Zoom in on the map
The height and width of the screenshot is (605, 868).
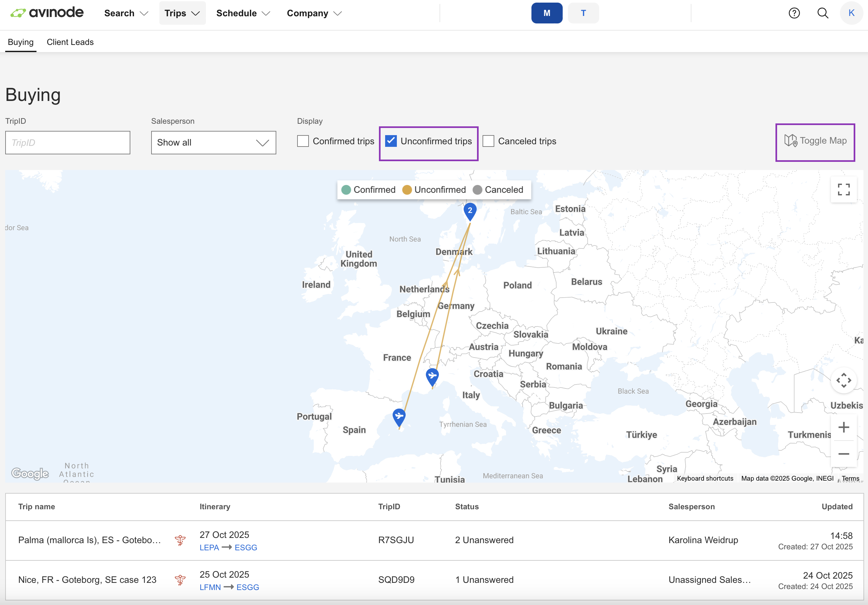844,428
